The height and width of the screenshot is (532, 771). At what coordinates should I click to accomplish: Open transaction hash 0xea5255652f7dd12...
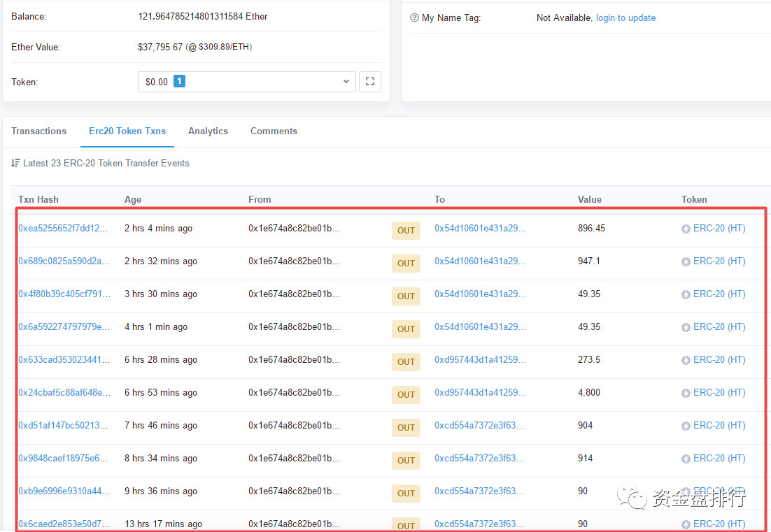pyautogui.click(x=64, y=229)
